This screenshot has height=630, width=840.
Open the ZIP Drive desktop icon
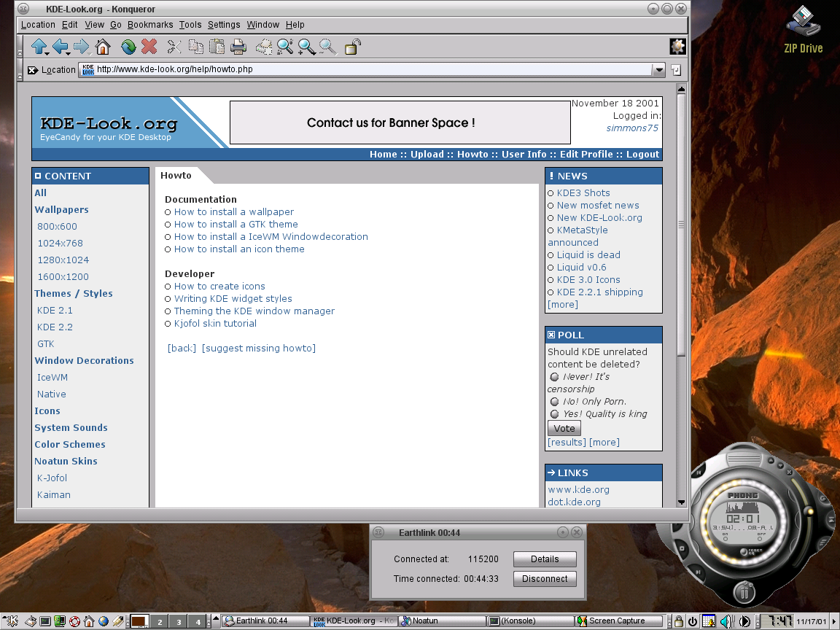(x=803, y=29)
